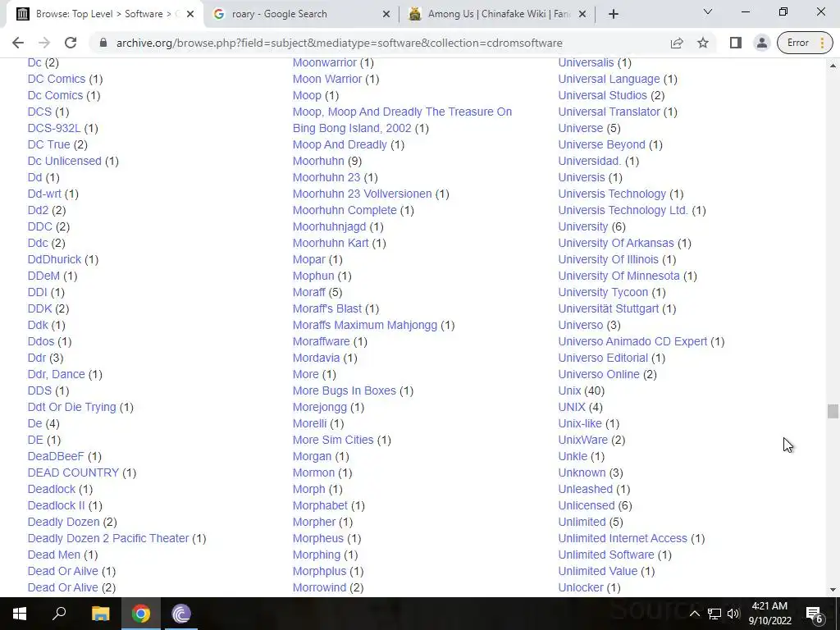The image size is (840, 630).
Task: Open the Ddt Or Die Trying link
Action: 72,407
